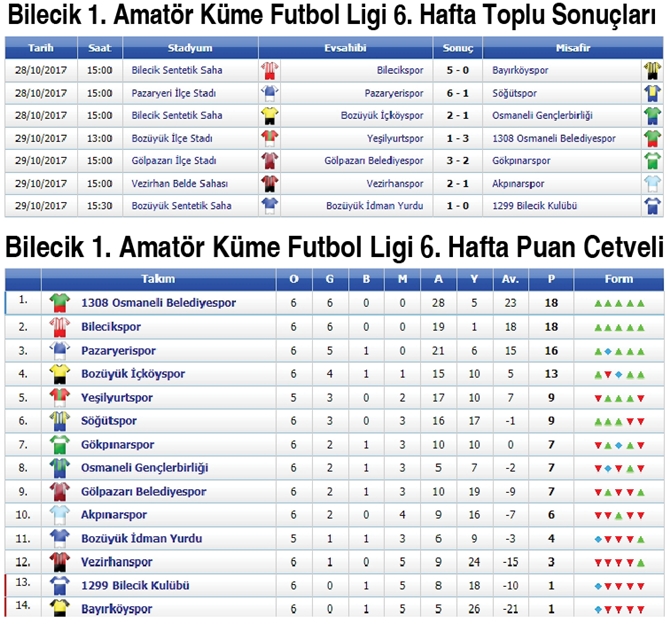
Task: Click Gökpınarspor's green jersey icon in results row
Action: [x=652, y=161]
